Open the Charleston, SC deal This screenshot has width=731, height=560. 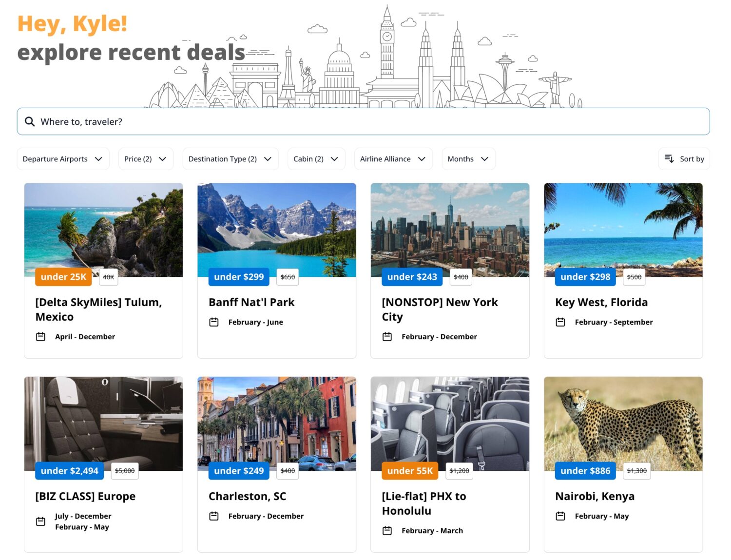tap(248, 496)
